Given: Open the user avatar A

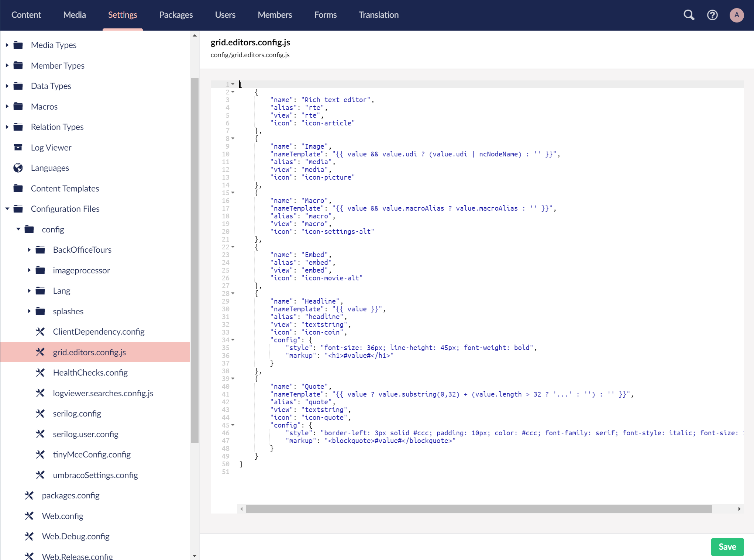Looking at the screenshot, I should [x=737, y=15].
